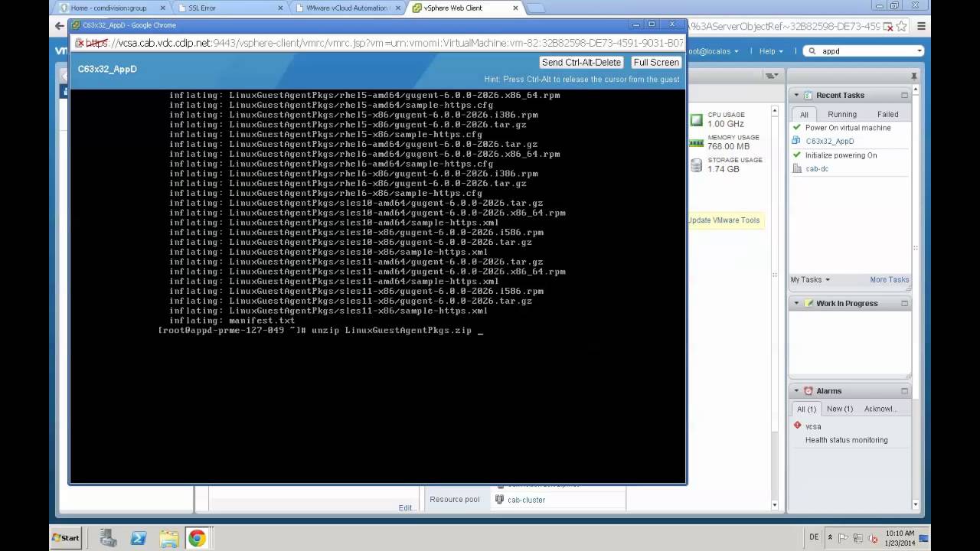Click the Send Ctrl-Alt-Delete button

click(581, 62)
